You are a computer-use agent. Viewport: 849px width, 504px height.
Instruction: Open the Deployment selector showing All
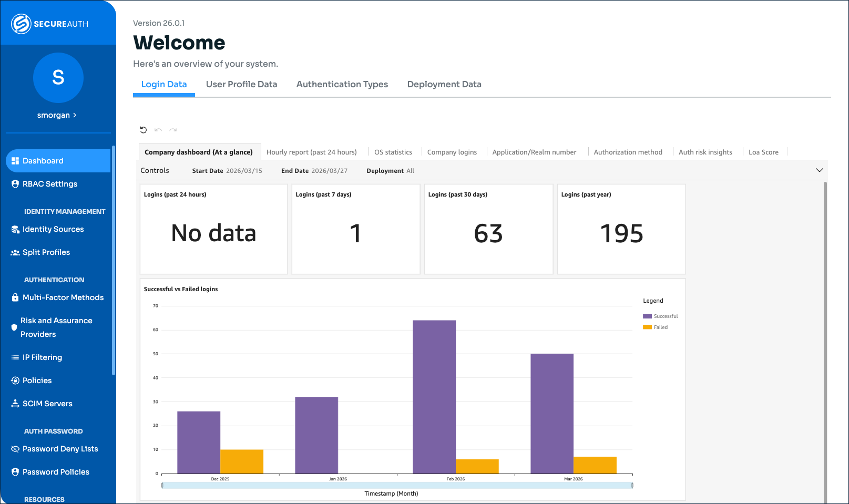pos(411,170)
